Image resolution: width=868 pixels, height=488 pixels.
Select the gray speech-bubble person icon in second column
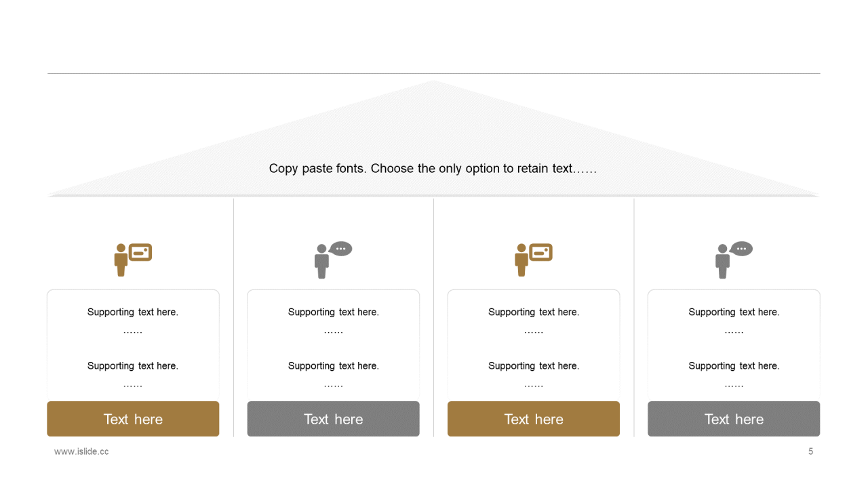click(333, 260)
